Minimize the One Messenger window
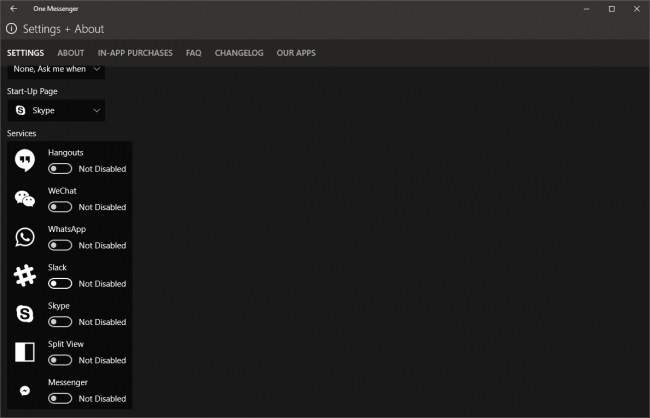This screenshot has height=418, width=650. tap(587, 9)
